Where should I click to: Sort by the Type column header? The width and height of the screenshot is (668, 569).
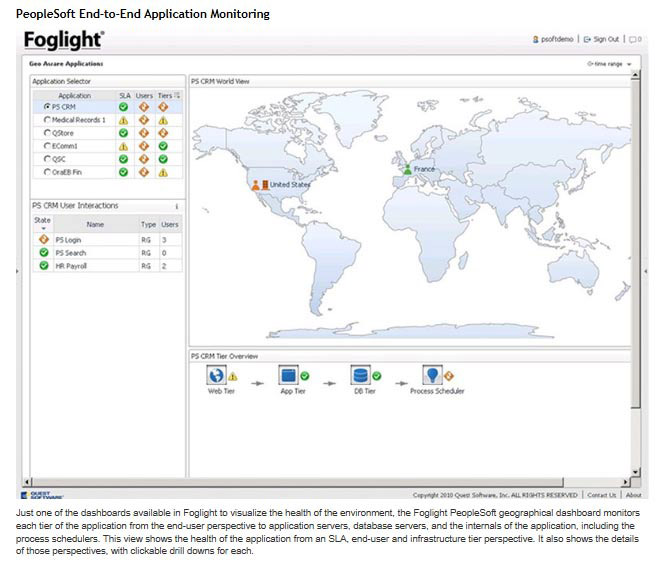pos(148,224)
